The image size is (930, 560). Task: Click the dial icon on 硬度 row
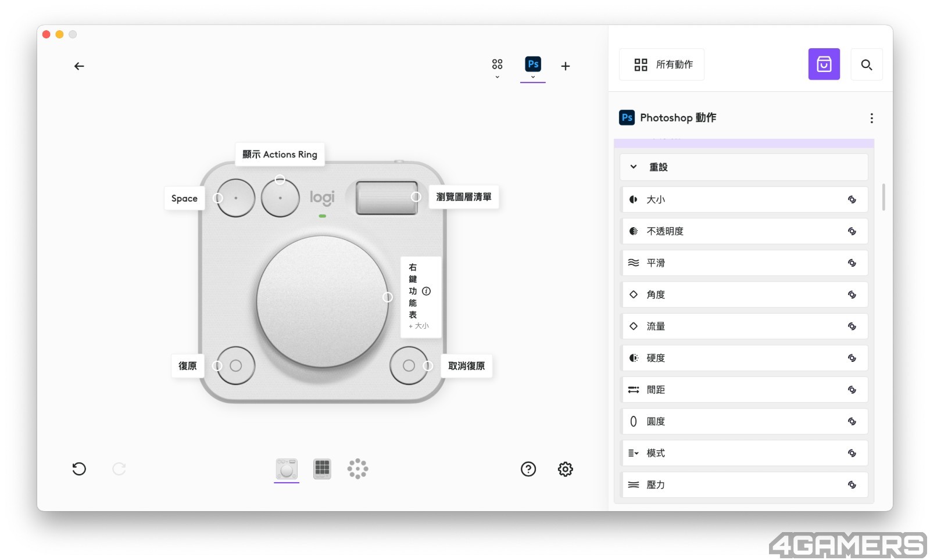tap(852, 358)
